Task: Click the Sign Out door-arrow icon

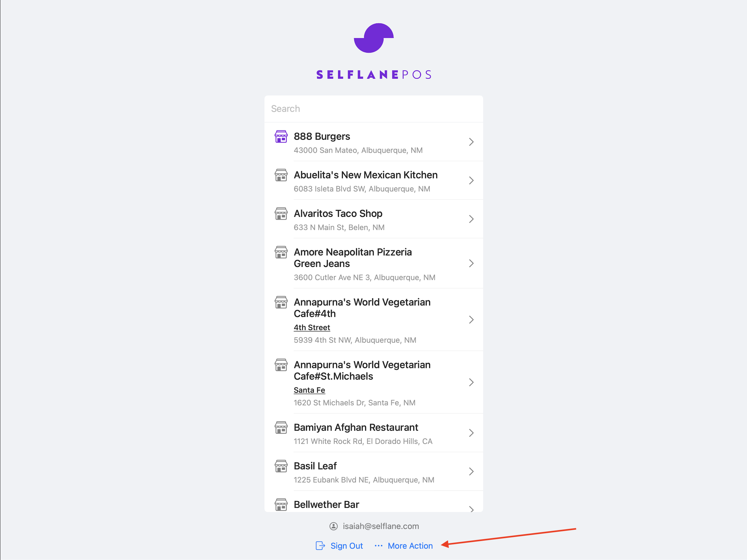Action: coord(320,546)
